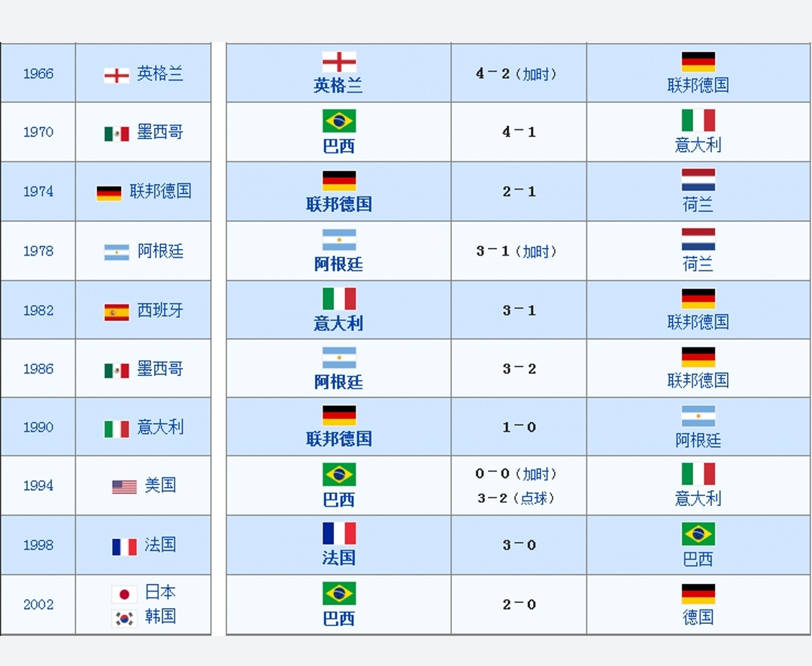Click the Argentina flag in 1990 runner-up cell
The width and height of the screenshot is (812, 666).
pyautogui.click(x=698, y=416)
